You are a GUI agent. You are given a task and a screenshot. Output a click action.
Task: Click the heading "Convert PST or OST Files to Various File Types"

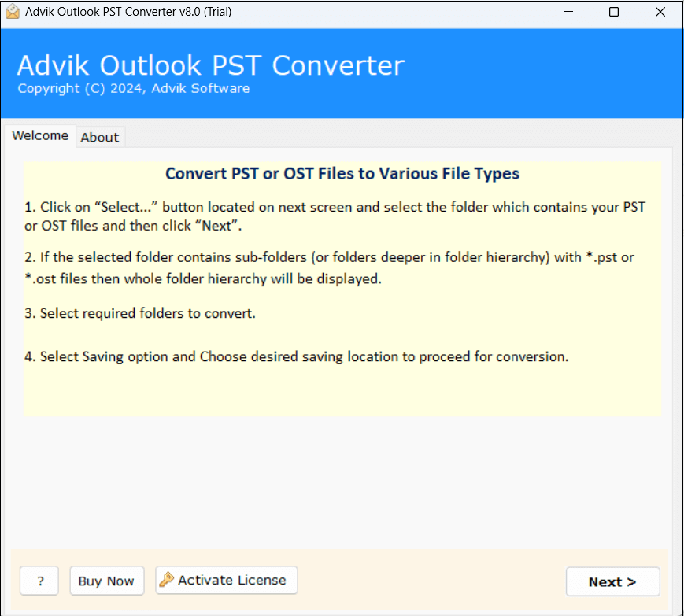[342, 174]
